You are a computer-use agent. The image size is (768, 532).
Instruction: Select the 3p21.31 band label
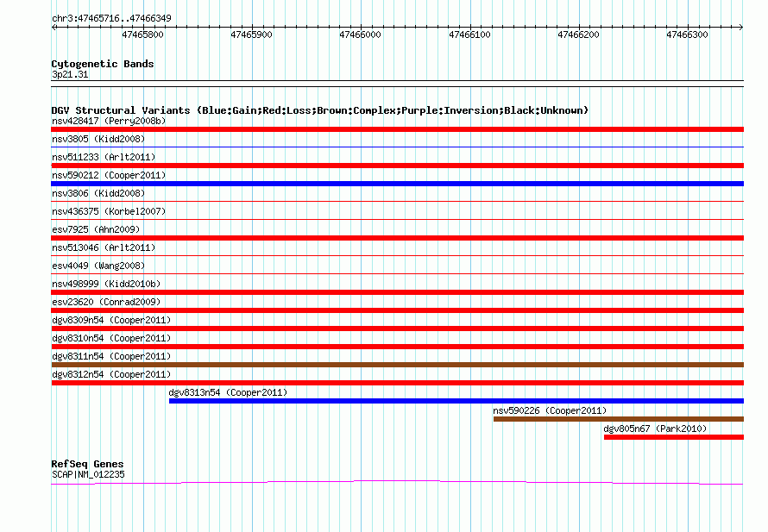(70, 74)
